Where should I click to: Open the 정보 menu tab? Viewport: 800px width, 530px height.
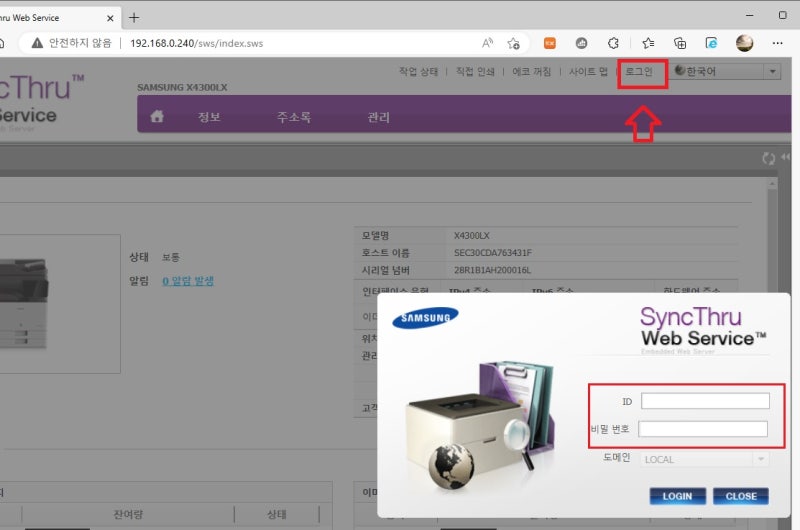coord(209,117)
